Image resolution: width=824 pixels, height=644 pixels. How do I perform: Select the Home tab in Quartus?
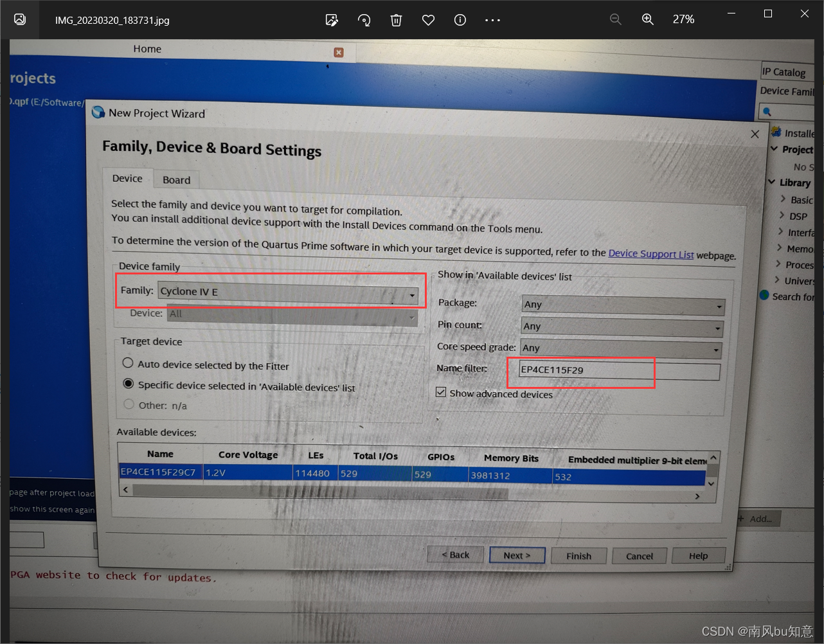[147, 49]
